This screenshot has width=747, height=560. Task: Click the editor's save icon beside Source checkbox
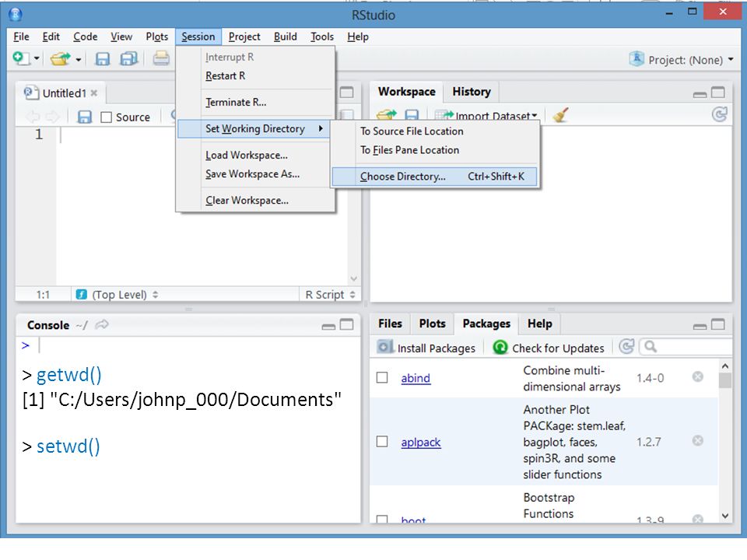pos(84,117)
